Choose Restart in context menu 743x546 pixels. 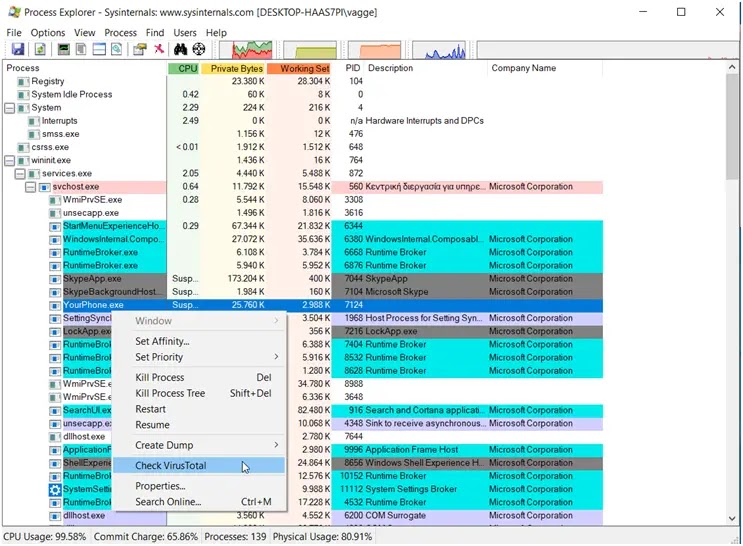[x=199, y=409]
